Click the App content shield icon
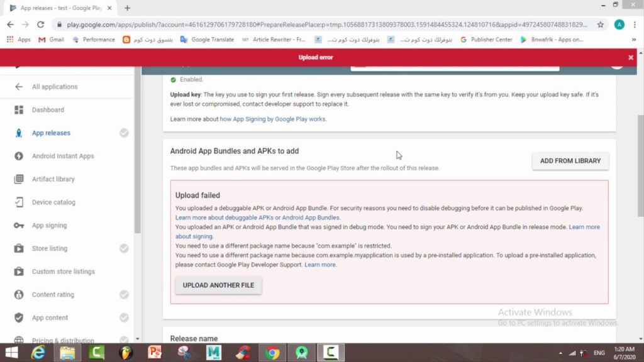The height and width of the screenshot is (362, 644). click(19, 317)
